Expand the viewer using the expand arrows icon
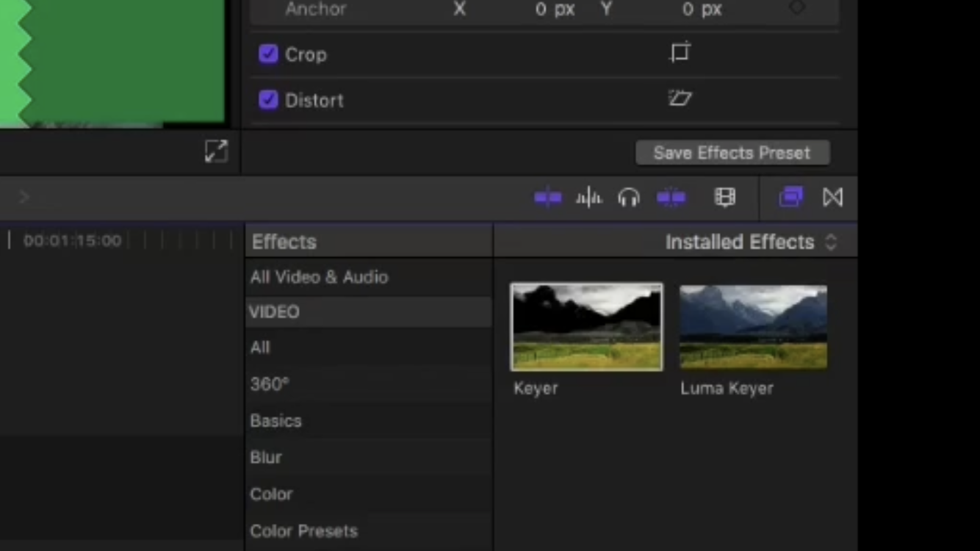This screenshot has width=980, height=551. pyautogui.click(x=216, y=151)
